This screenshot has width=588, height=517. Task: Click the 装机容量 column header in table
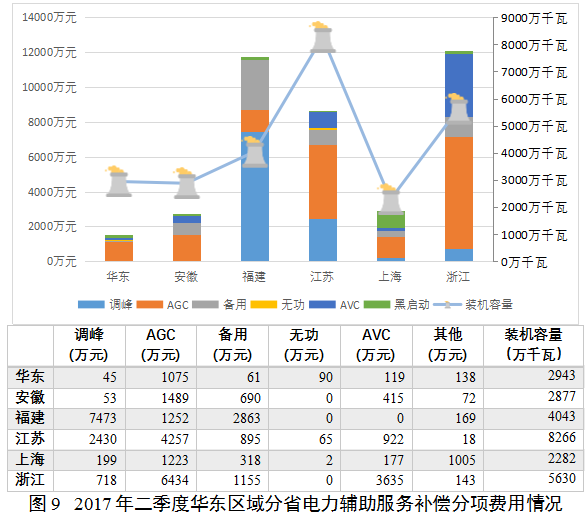tap(533, 345)
